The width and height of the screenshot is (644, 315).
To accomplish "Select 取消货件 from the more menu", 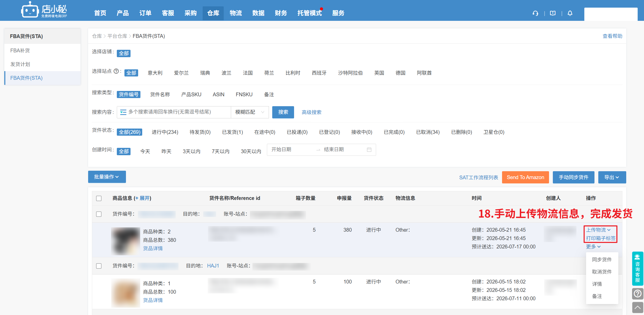I will click(602, 272).
